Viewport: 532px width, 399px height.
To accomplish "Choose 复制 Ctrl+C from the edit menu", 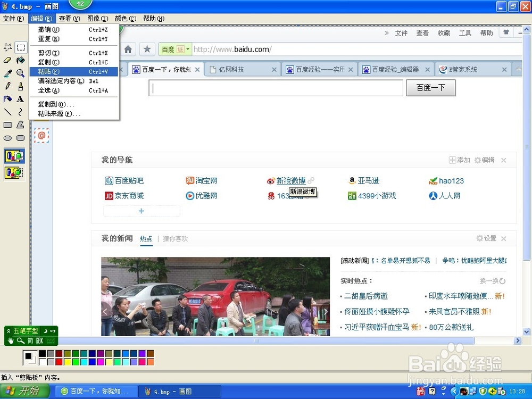I will coord(73,62).
